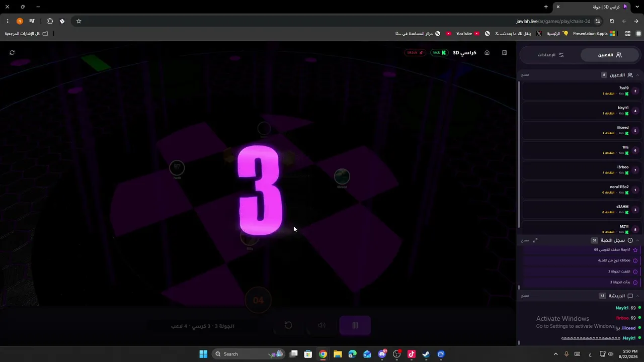Collapse the اللاعبين players section

(637, 75)
